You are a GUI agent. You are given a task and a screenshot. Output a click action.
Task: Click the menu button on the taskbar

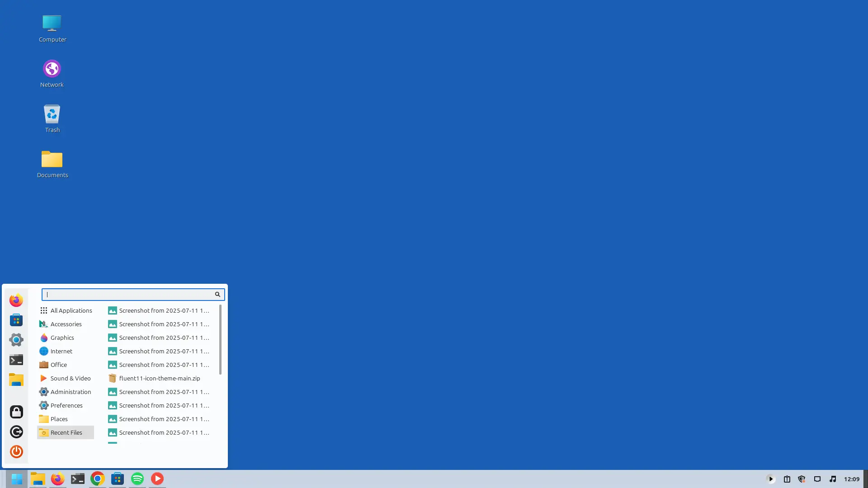coord(17,479)
